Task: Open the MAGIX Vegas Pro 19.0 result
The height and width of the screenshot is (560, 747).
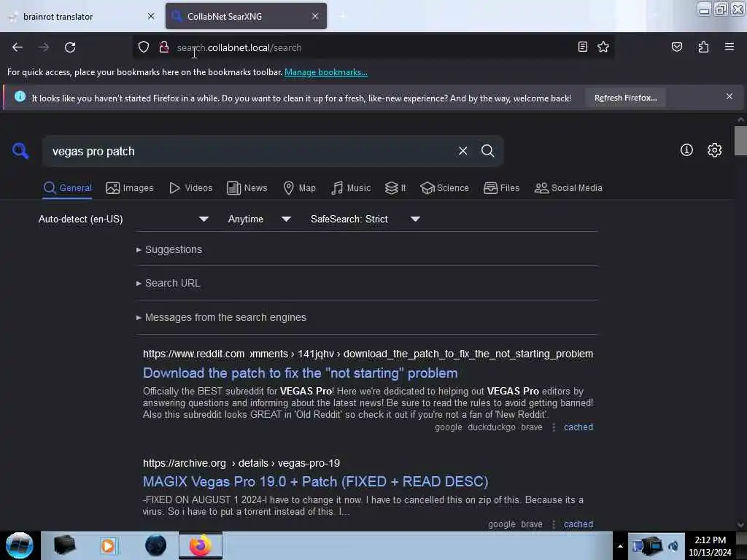Action: coord(315,481)
